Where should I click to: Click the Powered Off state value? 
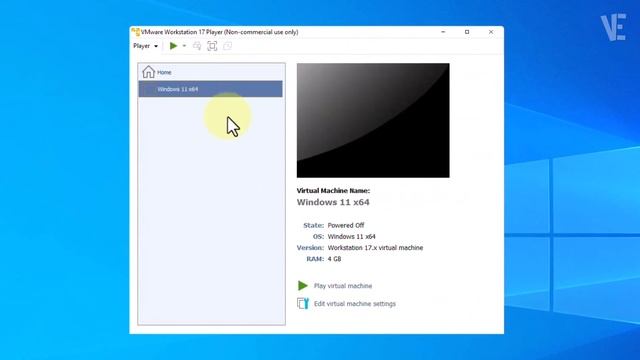(x=346, y=225)
